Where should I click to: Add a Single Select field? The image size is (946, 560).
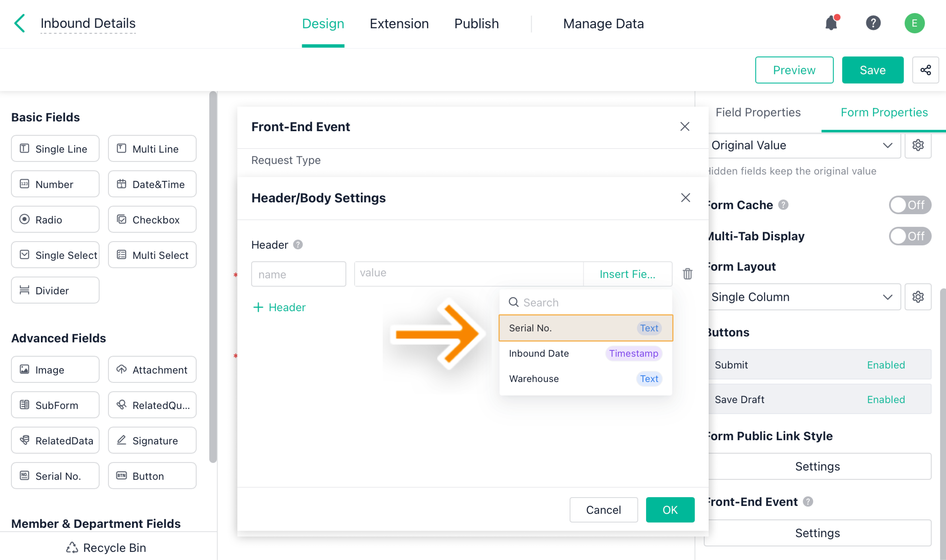tap(55, 255)
